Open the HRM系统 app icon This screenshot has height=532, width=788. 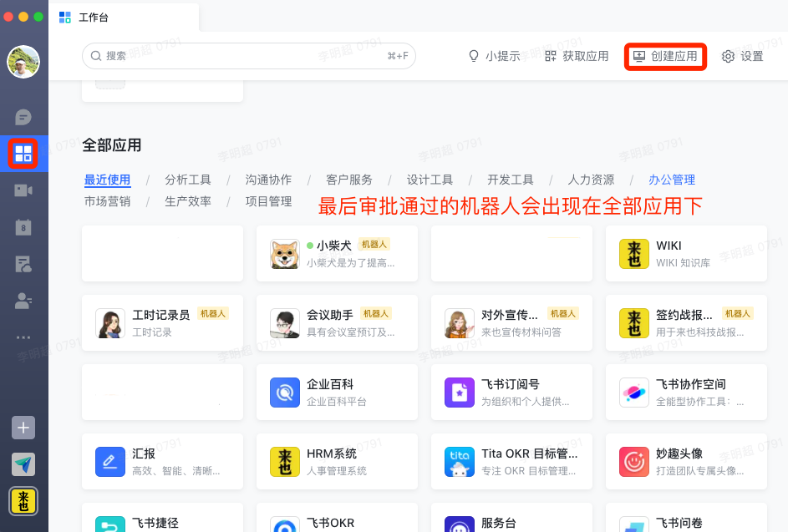(285, 462)
